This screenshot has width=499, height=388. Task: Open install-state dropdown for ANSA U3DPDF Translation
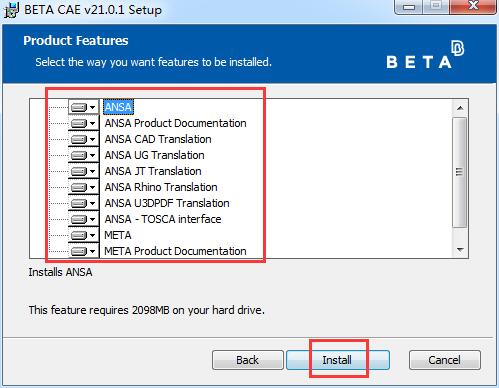83,203
